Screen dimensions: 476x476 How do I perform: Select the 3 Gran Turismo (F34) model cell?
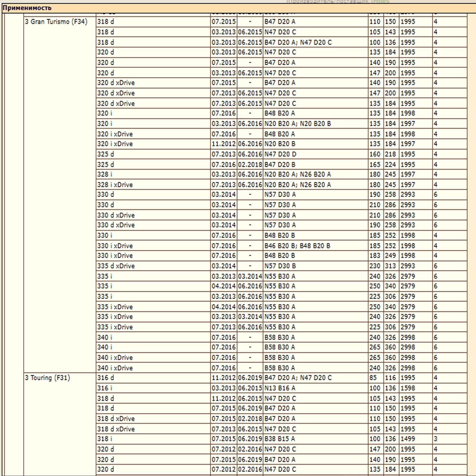pos(56,22)
